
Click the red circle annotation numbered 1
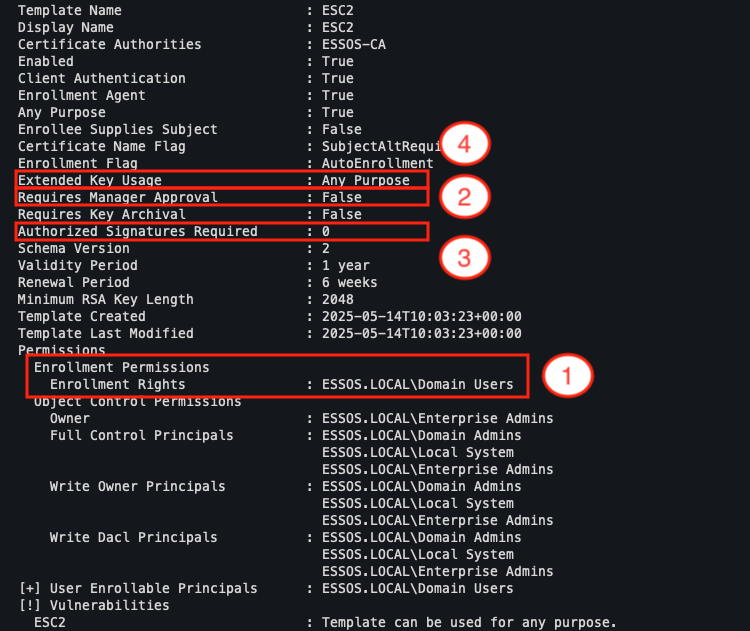point(567,376)
